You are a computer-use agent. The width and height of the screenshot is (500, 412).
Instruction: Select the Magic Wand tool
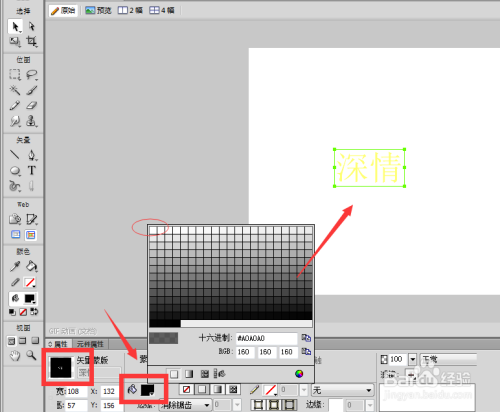tap(15, 90)
